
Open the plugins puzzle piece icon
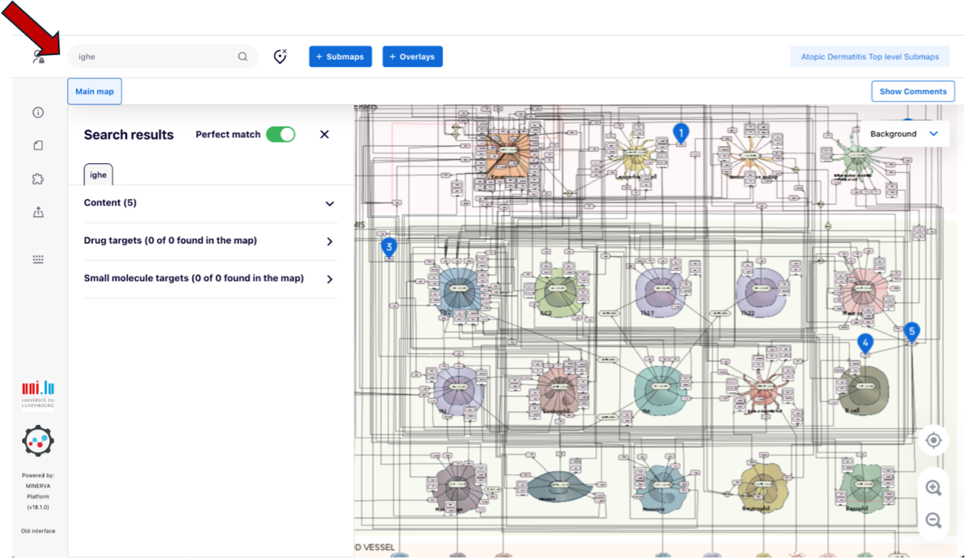[39, 179]
